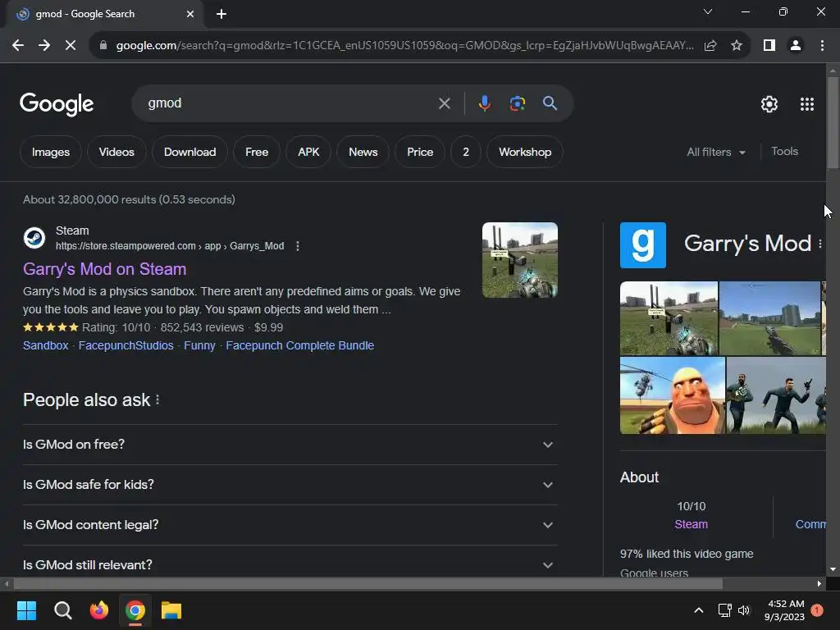Click into the gmod search field

(x=290, y=103)
